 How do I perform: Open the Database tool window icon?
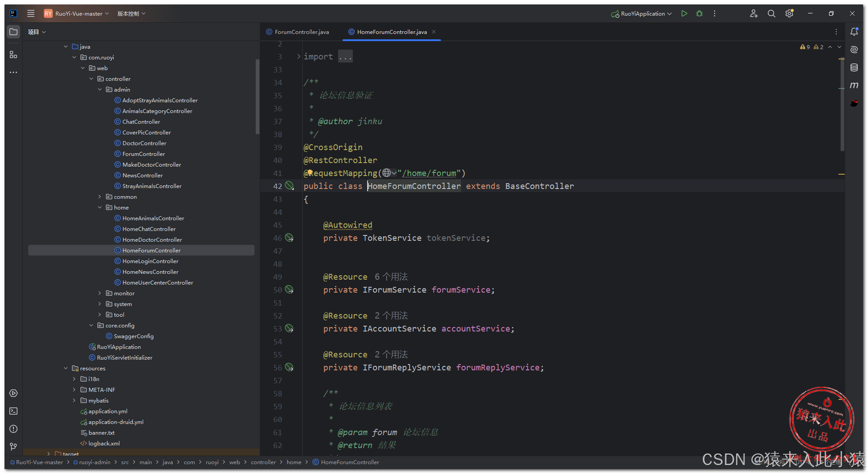coord(854,67)
